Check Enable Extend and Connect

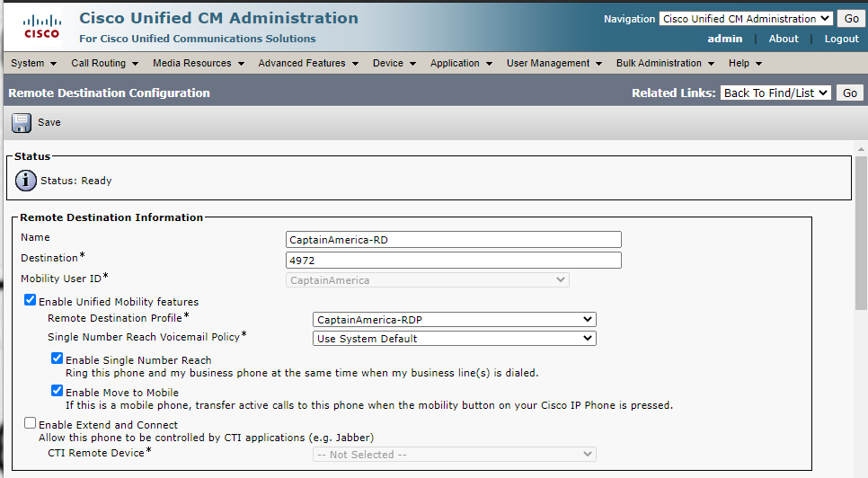(30, 423)
